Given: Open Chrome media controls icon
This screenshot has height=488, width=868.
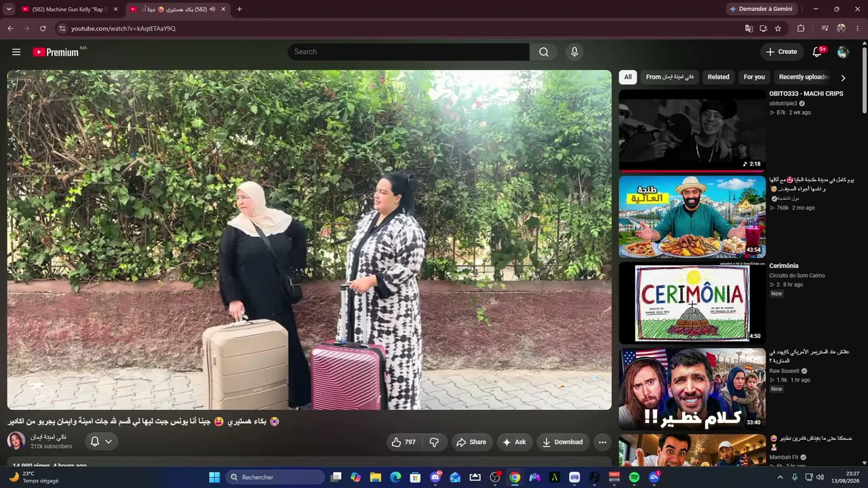Looking at the screenshot, I should click(x=825, y=28).
